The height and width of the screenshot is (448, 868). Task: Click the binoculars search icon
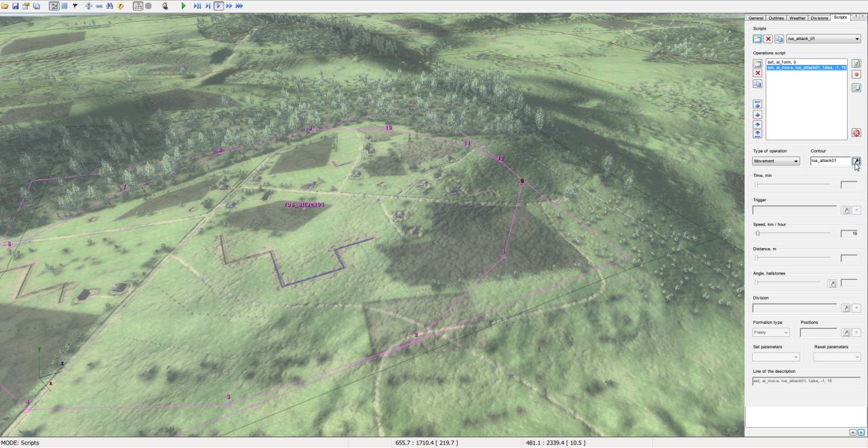click(x=109, y=5)
